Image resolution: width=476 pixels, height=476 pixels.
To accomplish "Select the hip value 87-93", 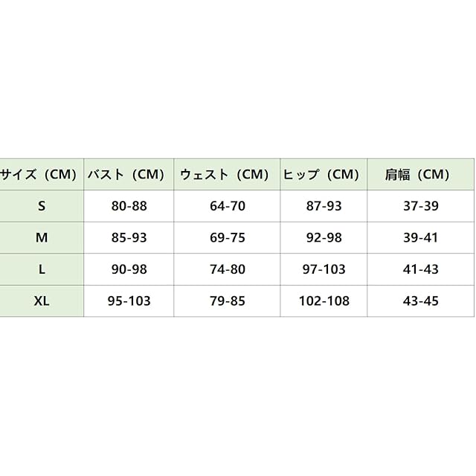I will (324, 206).
